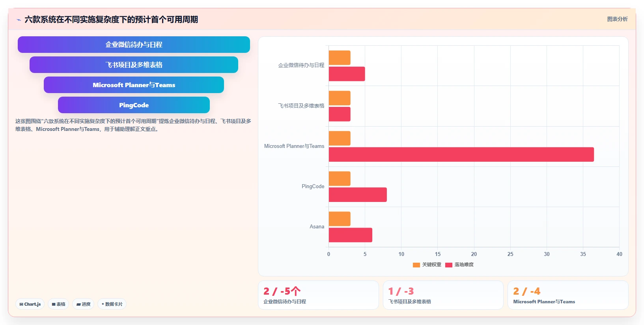Click the red bar for Asana
The image size is (644, 325).
351,235
